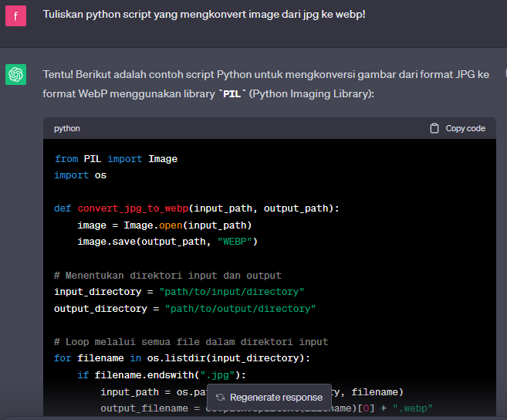507x420 pixels.
Task: Click the green ChatGPT logo avatar
Action: tap(15, 74)
